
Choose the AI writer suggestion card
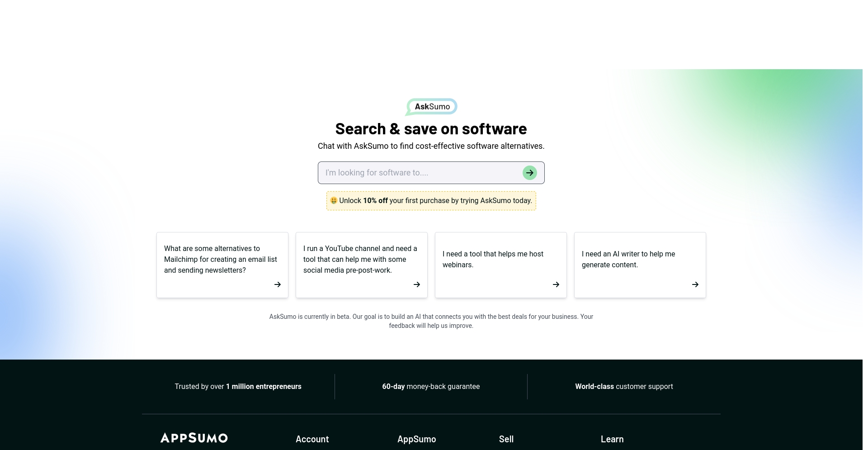(x=640, y=265)
